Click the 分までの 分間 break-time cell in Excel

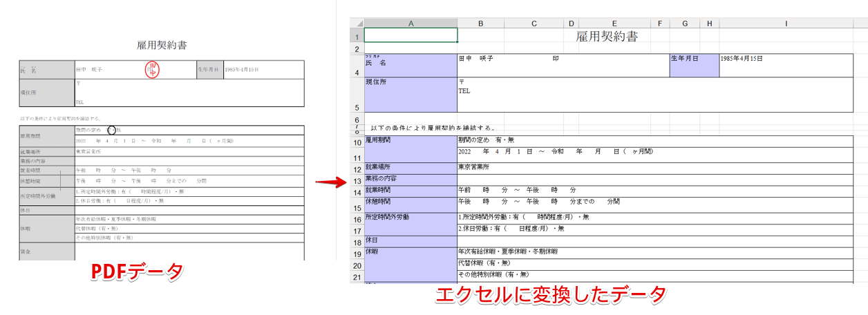(x=654, y=204)
